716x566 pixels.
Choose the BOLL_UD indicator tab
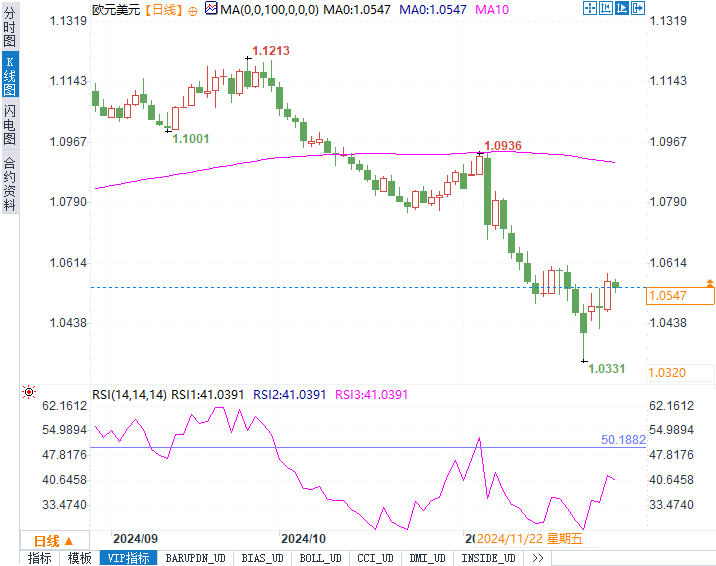[x=320, y=558]
